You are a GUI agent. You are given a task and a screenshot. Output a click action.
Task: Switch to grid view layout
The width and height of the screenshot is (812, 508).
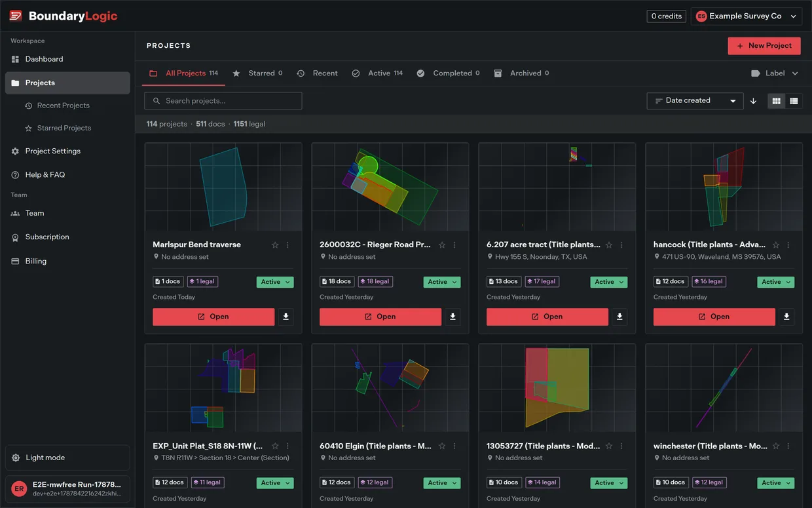coord(777,101)
